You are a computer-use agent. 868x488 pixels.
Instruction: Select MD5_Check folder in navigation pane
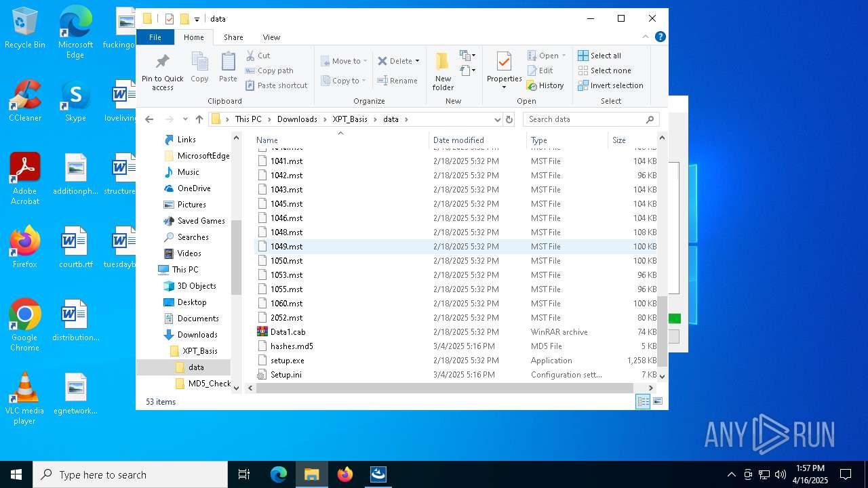pyautogui.click(x=210, y=384)
